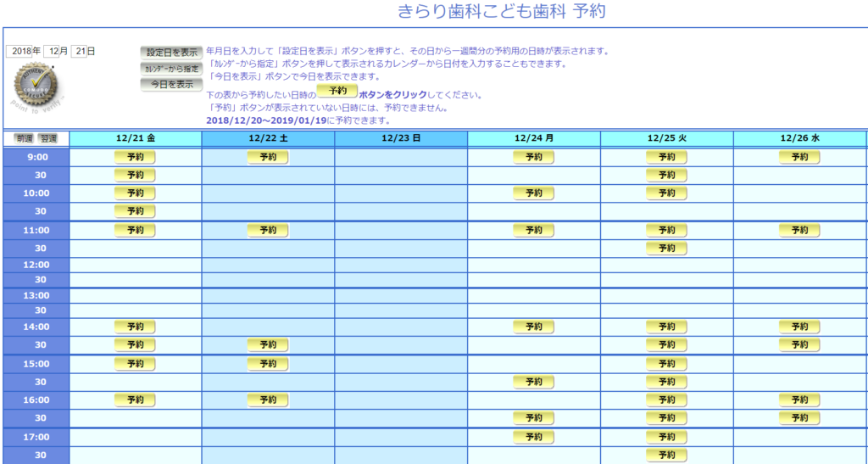Viewport: 868px width, 464px height.
Task: Reserve 12/21 at 16:00
Action: 135,400
